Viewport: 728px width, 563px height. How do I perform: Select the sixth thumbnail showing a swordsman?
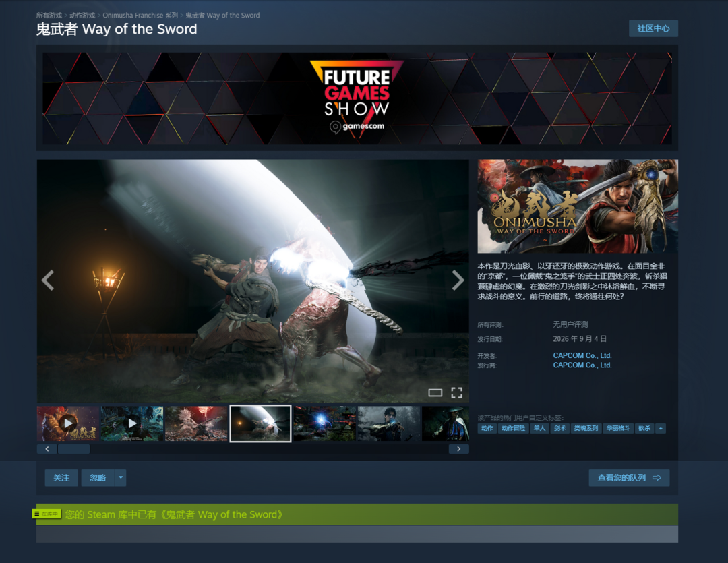coord(389,423)
